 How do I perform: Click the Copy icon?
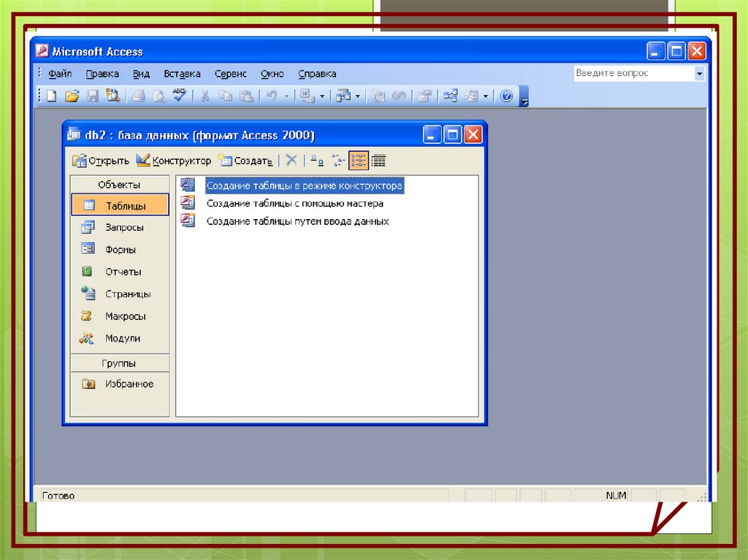coord(225,96)
